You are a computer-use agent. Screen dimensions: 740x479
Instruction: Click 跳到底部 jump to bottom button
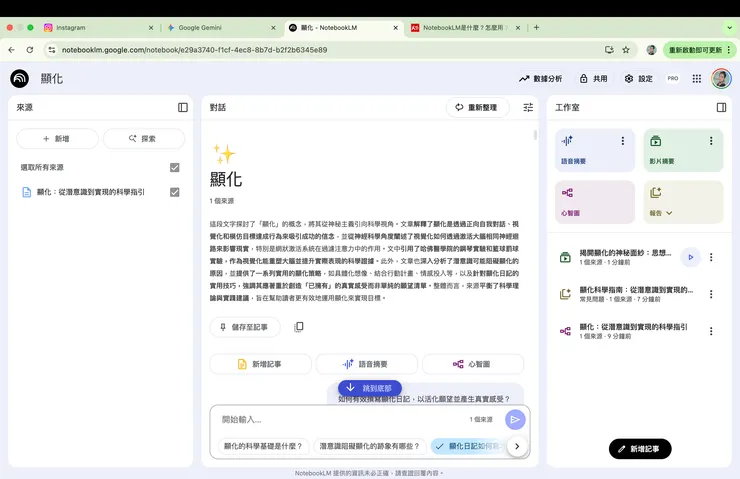tap(370, 388)
